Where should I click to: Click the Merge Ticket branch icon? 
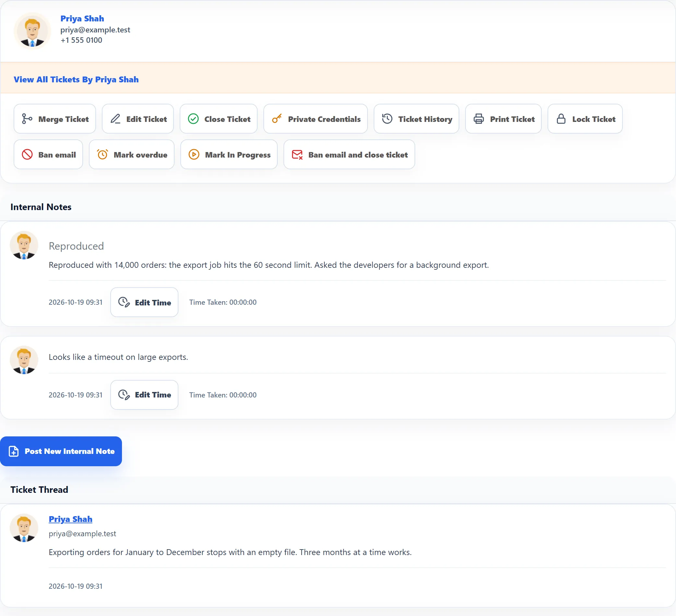pyautogui.click(x=27, y=119)
